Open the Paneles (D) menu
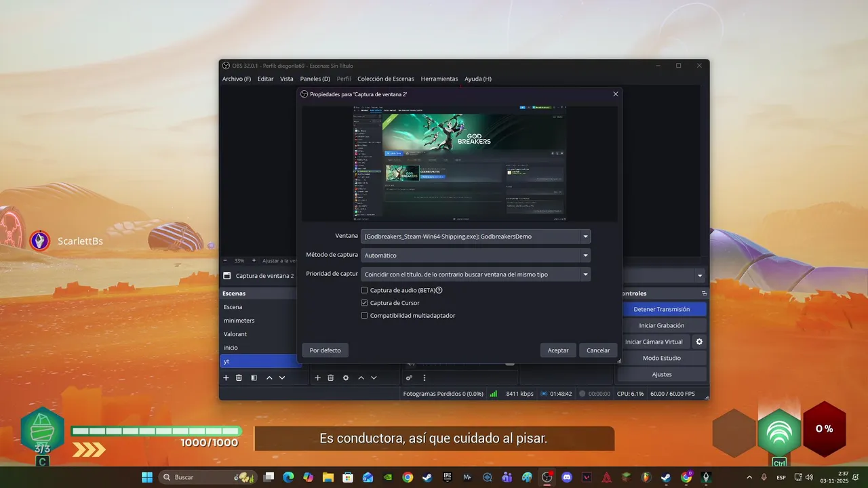The width and height of the screenshot is (868, 488). tap(315, 79)
